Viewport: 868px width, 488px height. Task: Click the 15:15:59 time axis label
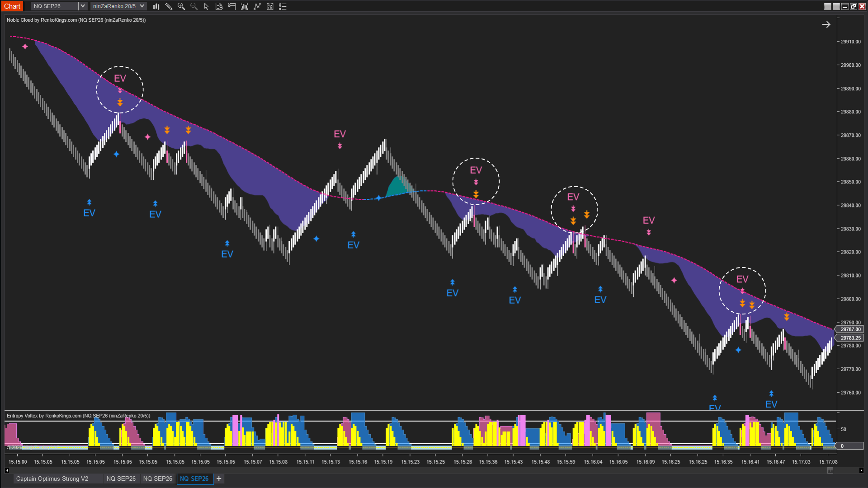coord(566,462)
